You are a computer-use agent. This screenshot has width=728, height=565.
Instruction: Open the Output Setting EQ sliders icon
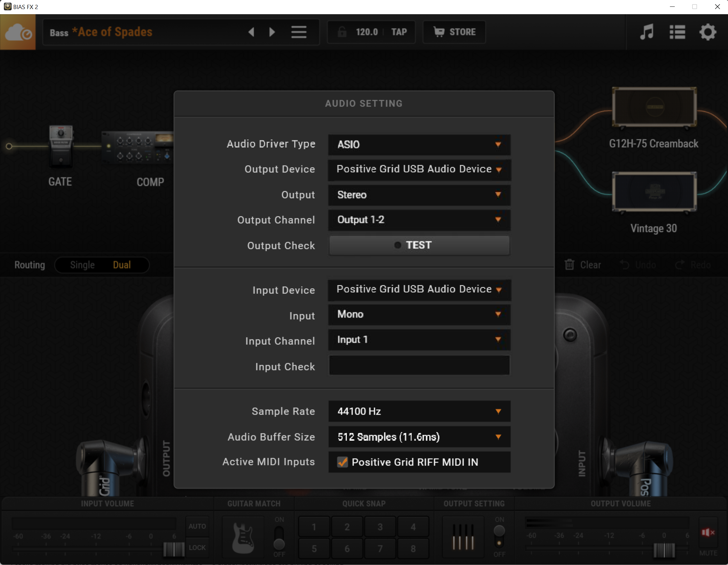coord(463,537)
